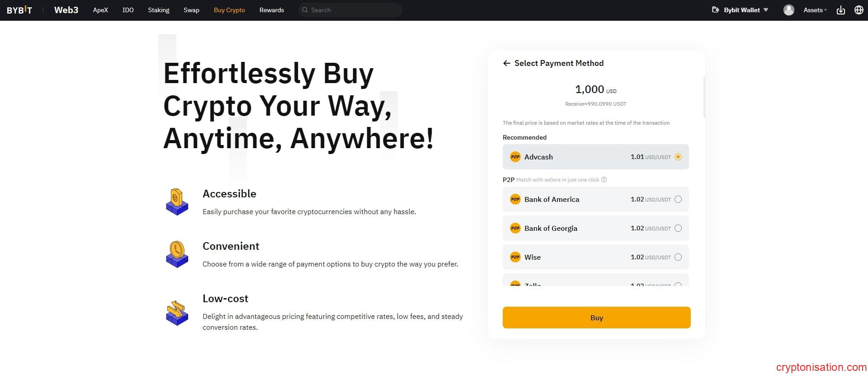
Task: Click the download app icon
Action: click(841, 10)
